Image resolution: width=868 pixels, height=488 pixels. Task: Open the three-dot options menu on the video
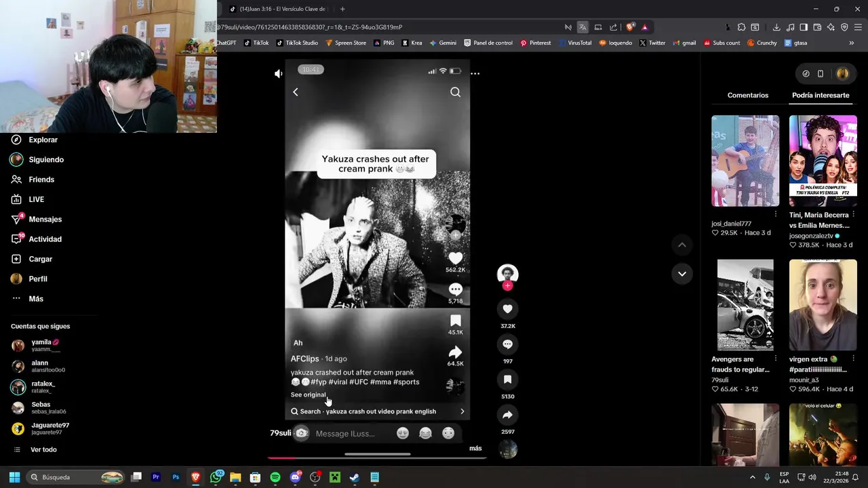point(475,73)
